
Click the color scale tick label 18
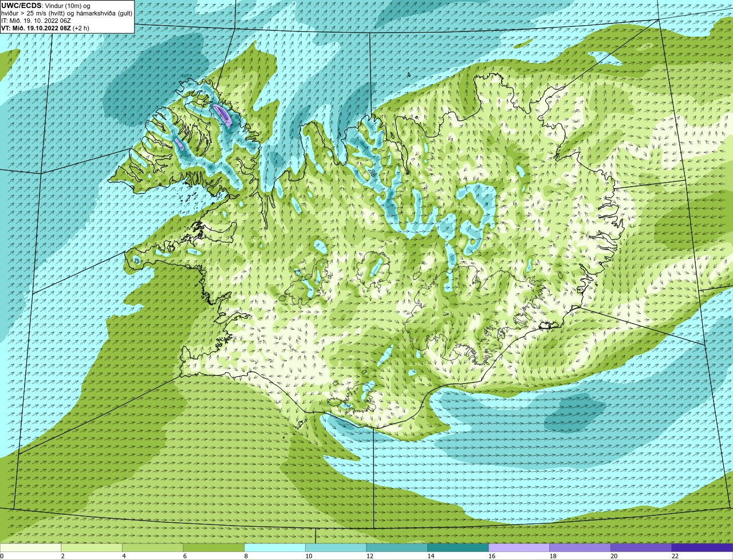pyautogui.click(x=553, y=556)
